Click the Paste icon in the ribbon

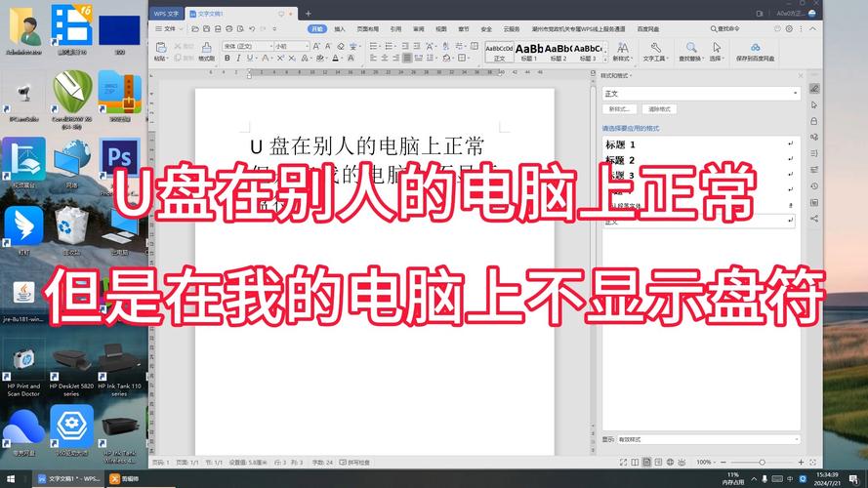pyautogui.click(x=161, y=48)
